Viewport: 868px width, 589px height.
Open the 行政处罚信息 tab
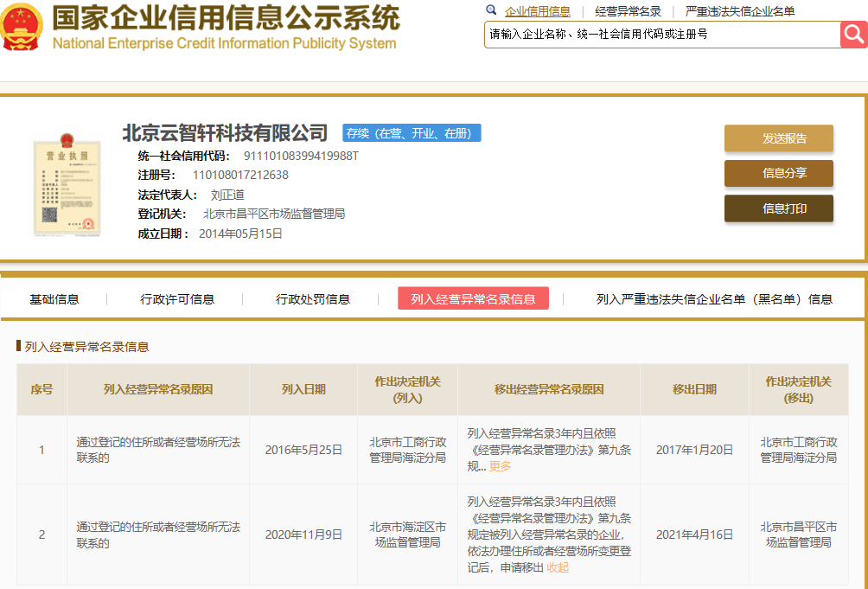(313, 299)
